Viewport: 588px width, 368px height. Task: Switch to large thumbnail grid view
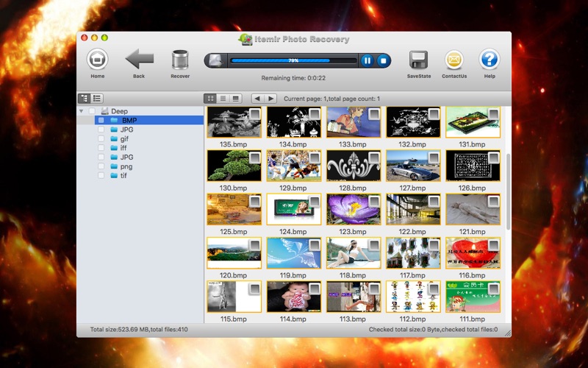pos(210,98)
